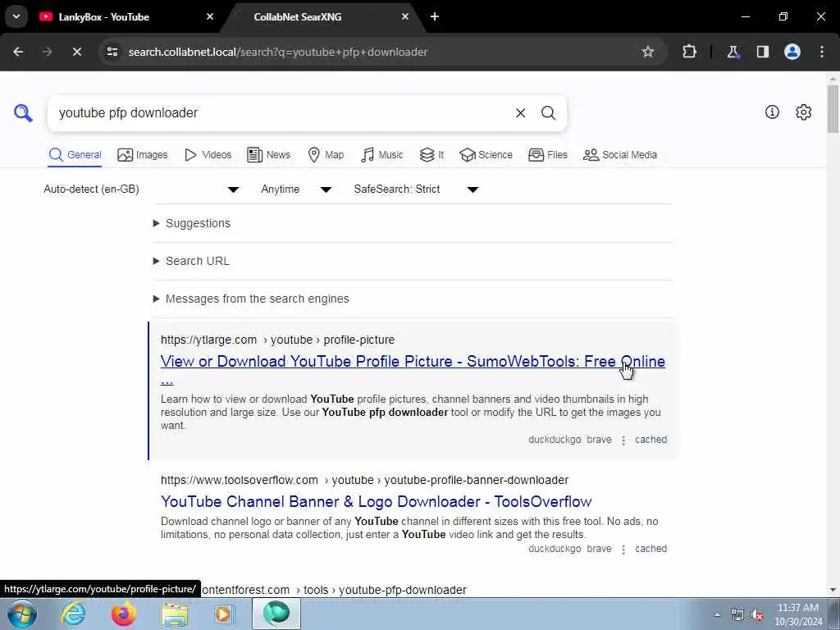Select the Images search category

point(143,155)
